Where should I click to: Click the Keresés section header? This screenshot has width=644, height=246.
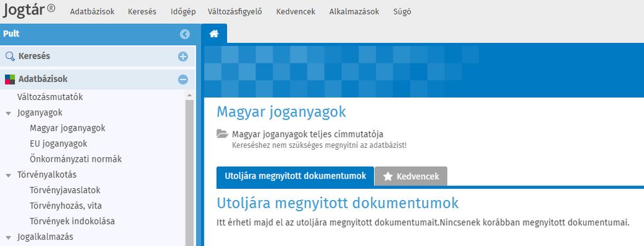pos(97,56)
